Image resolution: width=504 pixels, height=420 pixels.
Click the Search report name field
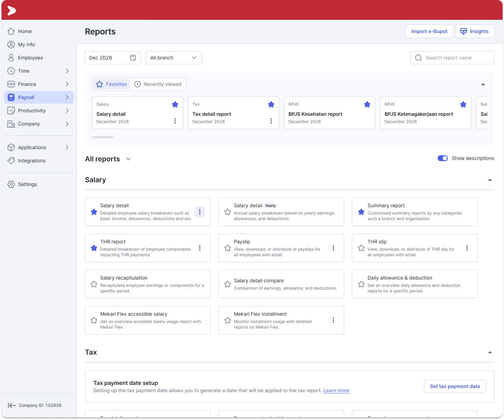(x=452, y=58)
